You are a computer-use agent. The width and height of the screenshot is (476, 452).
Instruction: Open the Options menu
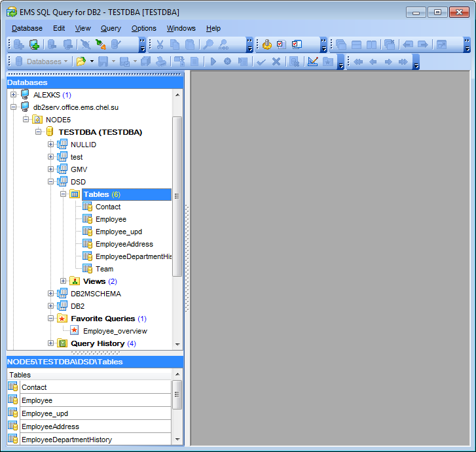[x=144, y=28]
